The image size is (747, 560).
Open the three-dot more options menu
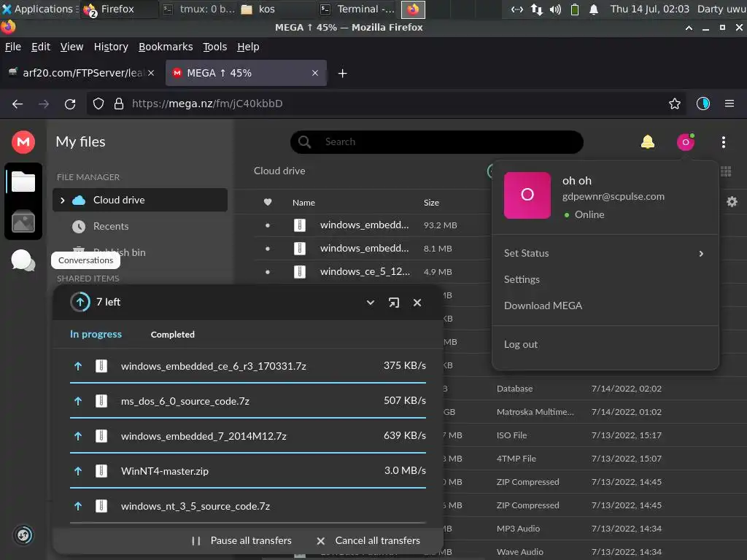pos(723,142)
